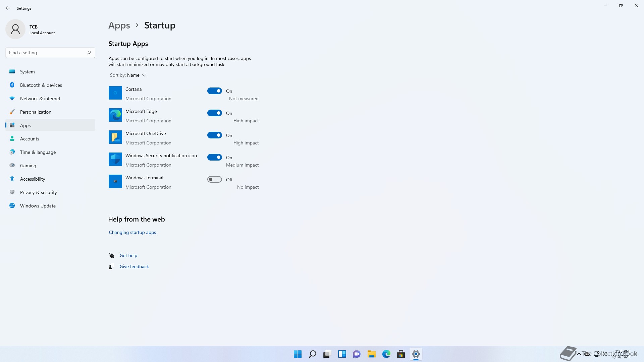Click the Apps breadcrumb link
The height and width of the screenshot is (362, 644).
[x=119, y=25]
